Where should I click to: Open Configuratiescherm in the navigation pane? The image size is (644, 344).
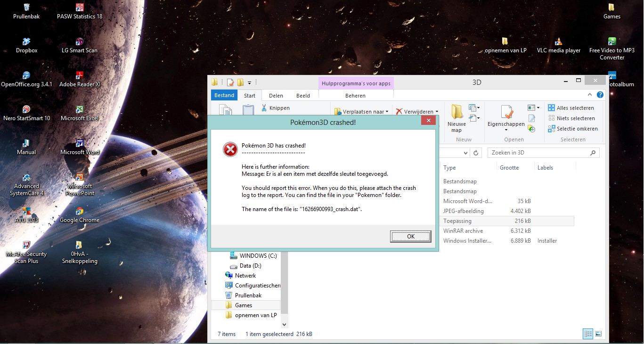[x=253, y=286]
